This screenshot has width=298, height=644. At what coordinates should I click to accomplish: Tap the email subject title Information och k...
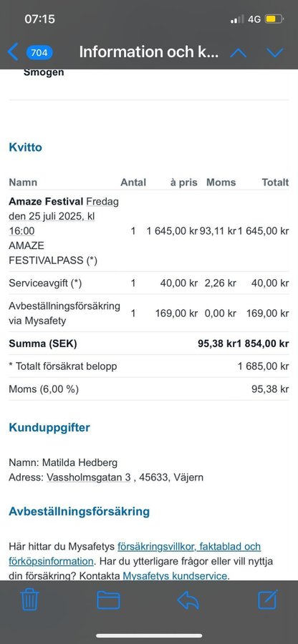pyautogui.click(x=149, y=52)
